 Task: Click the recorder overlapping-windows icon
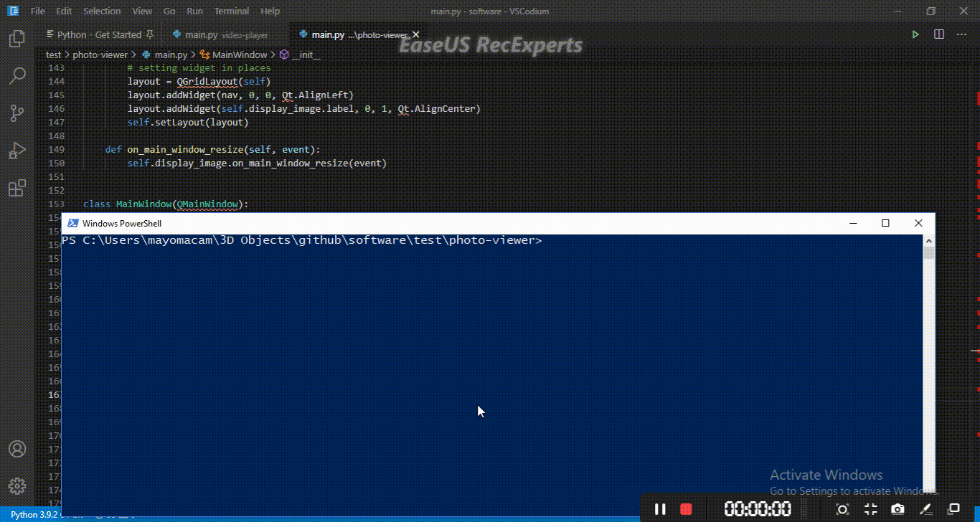(953, 509)
